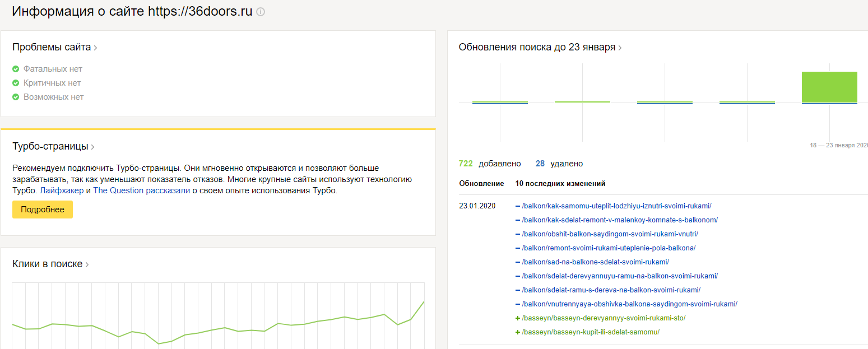Open Обновления поиска до 23 января details
The width and height of the screenshot is (868, 349).
pyautogui.click(x=620, y=48)
